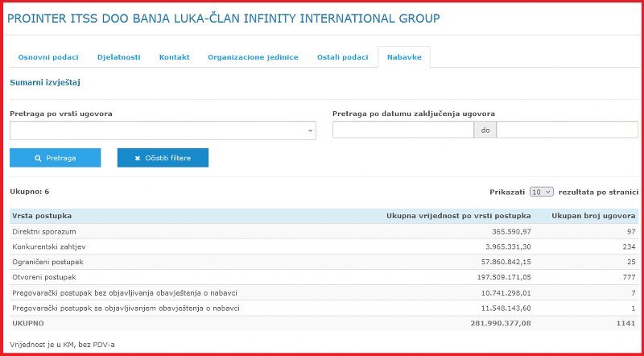Click the Vrijednost je u KM note

click(62, 345)
